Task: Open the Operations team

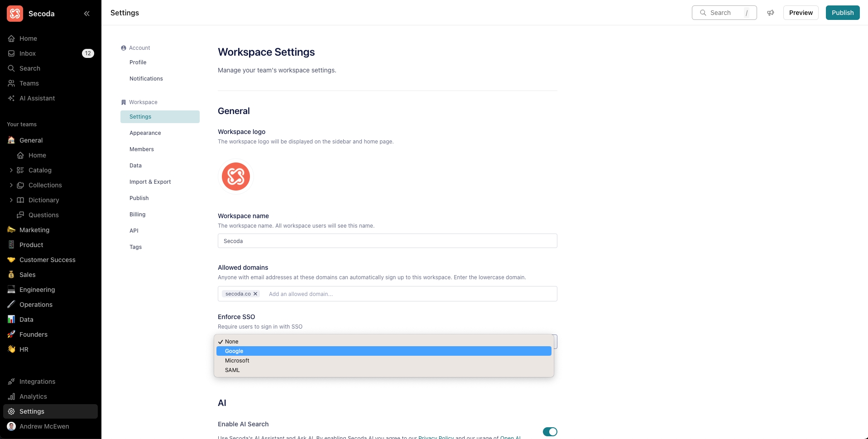Action: point(51,305)
